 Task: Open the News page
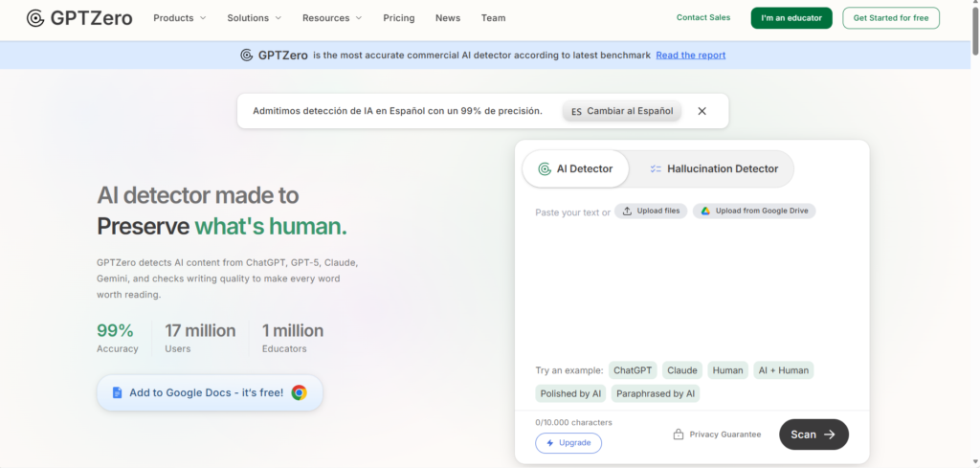click(x=448, y=18)
